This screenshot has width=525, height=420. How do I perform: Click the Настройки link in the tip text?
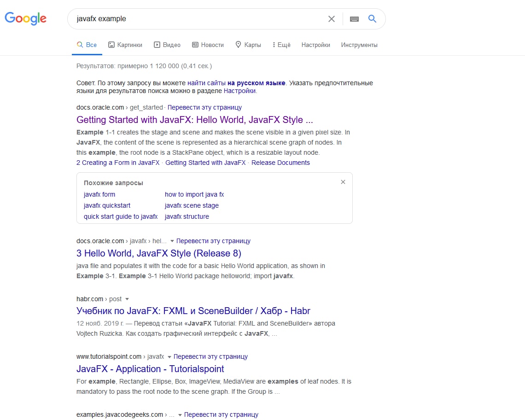pyautogui.click(x=239, y=91)
